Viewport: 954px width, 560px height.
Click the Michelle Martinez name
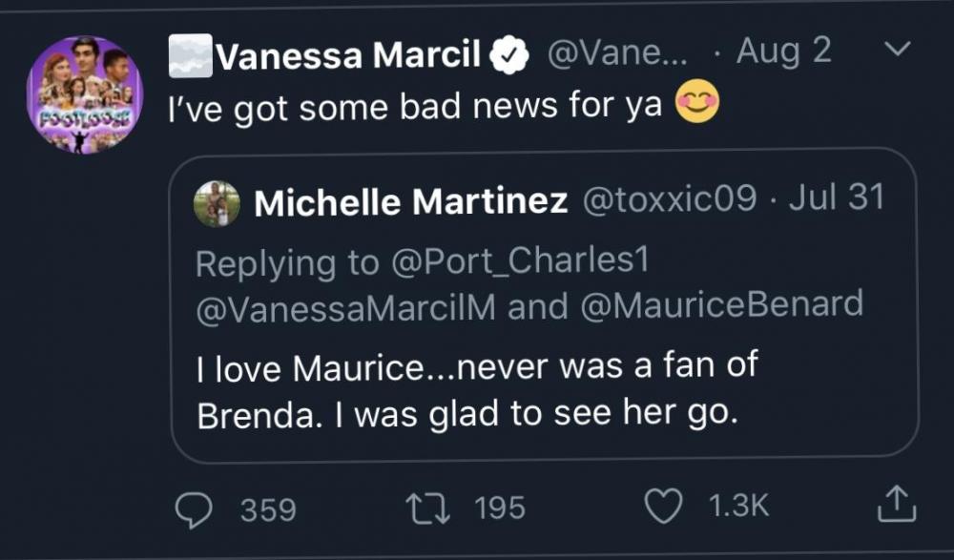coord(411,200)
